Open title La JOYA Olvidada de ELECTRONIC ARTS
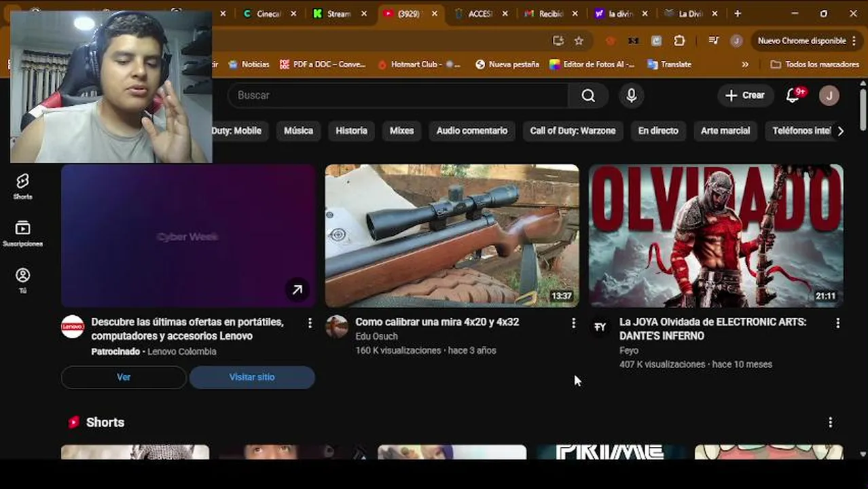868x489 pixels. [x=712, y=329]
